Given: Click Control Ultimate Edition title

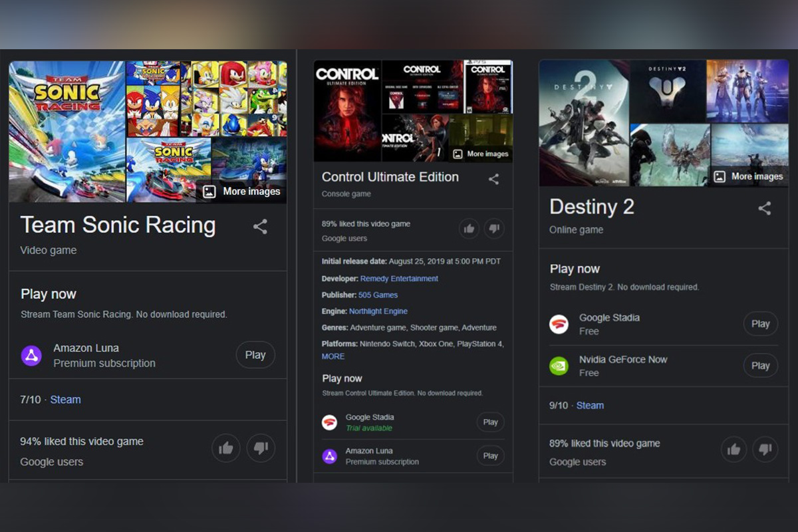Looking at the screenshot, I should 390,177.
